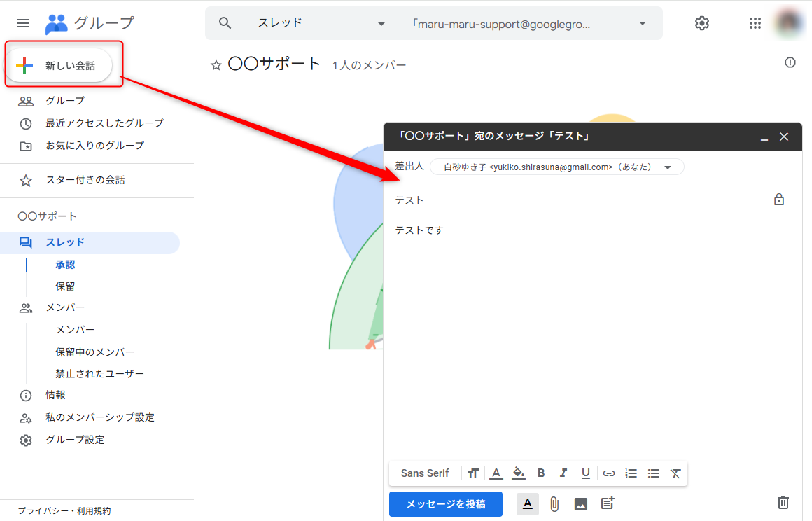Screen dimensions: 812x521
Task: Open グループ設定 in the sidebar
Action: point(75,440)
